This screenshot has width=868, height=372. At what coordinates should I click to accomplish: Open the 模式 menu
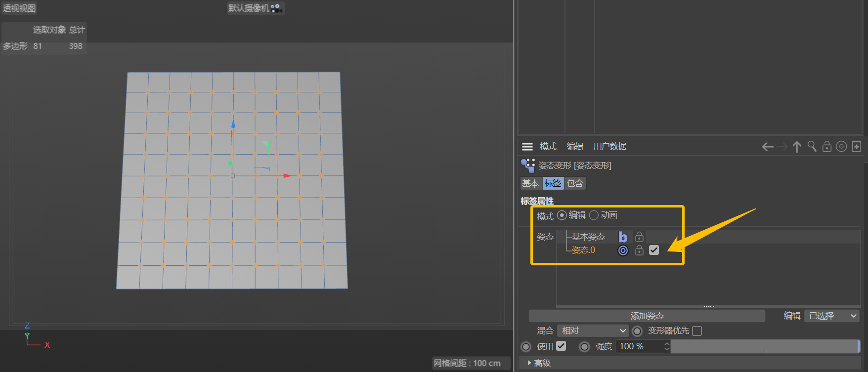(548, 147)
